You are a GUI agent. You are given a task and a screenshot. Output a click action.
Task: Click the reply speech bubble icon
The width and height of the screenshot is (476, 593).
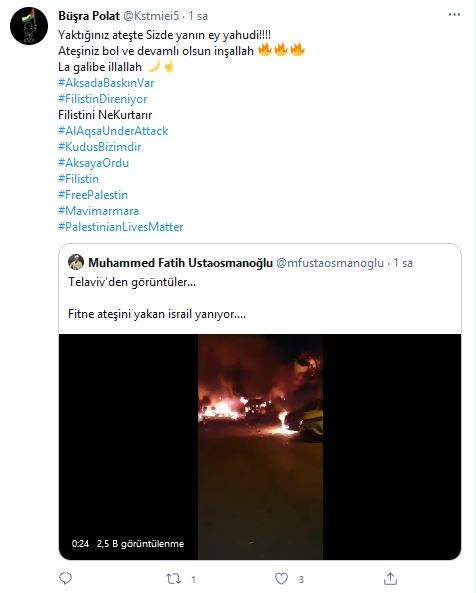[x=66, y=578]
